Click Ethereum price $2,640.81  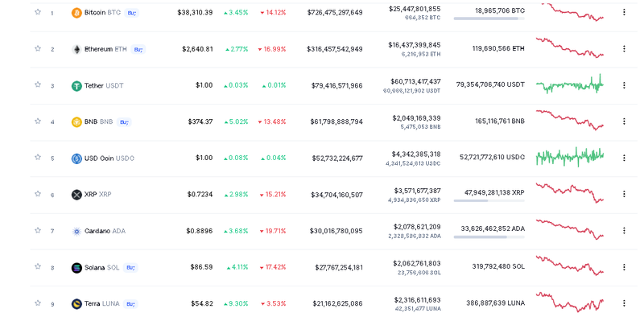[197, 49]
